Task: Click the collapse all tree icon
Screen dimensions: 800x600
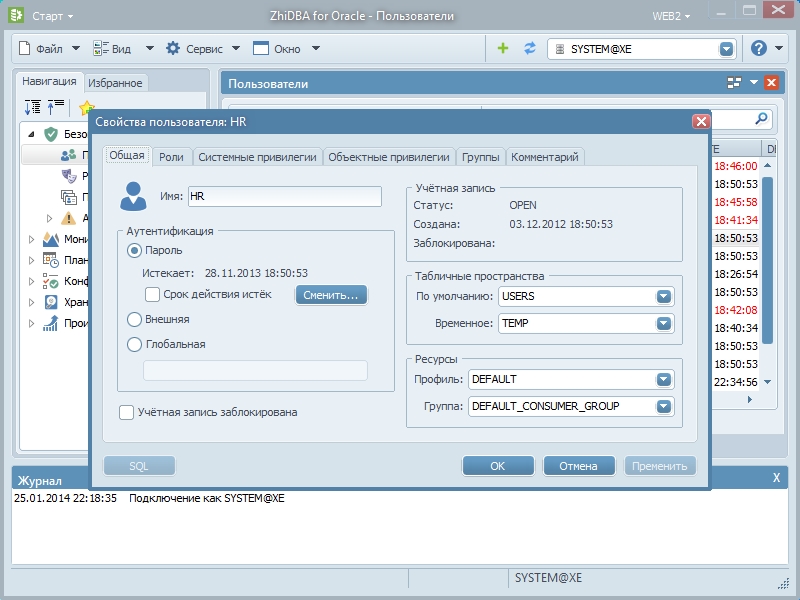Action: [55, 107]
